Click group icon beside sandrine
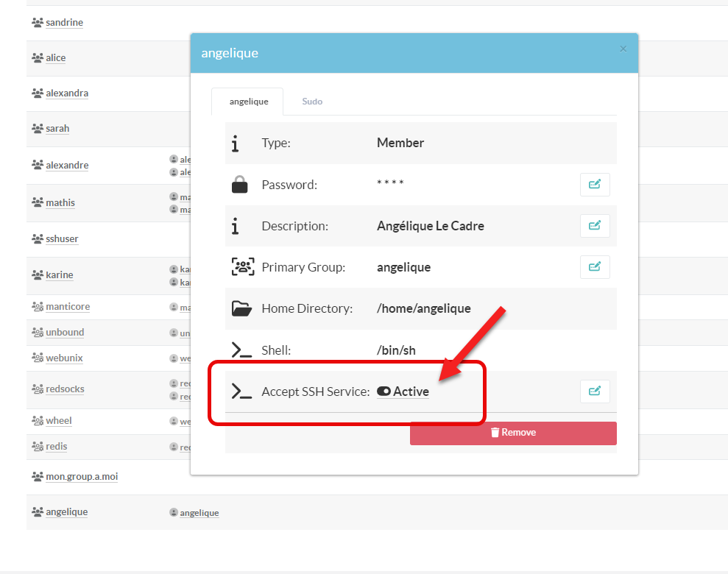Image resolution: width=728 pixels, height=574 pixels. [38, 23]
